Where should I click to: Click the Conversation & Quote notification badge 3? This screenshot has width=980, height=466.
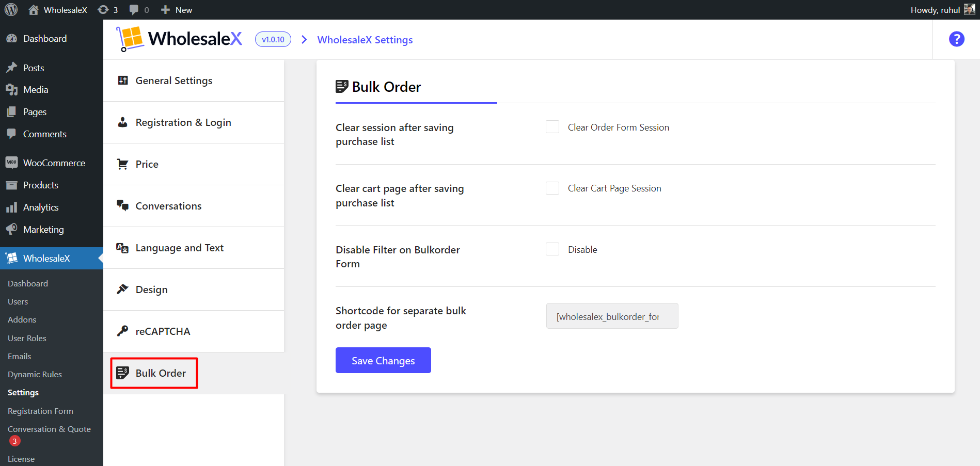point(14,441)
